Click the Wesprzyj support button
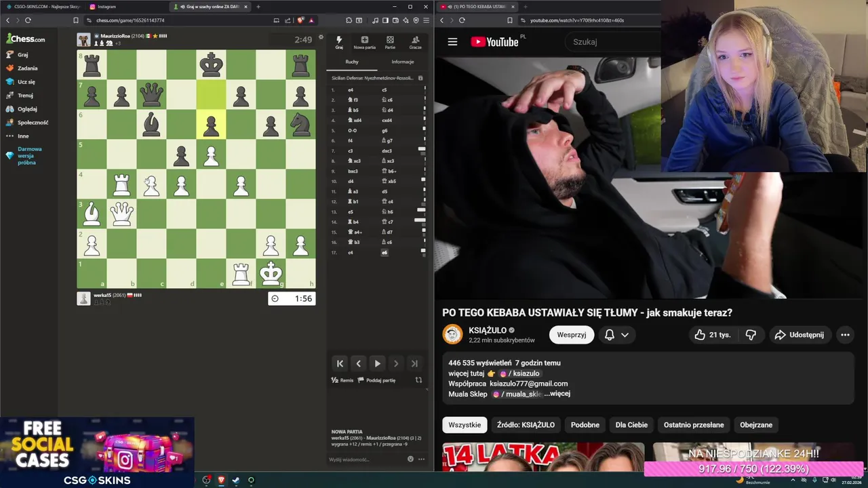The width and height of the screenshot is (868, 488). click(x=572, y=335)
